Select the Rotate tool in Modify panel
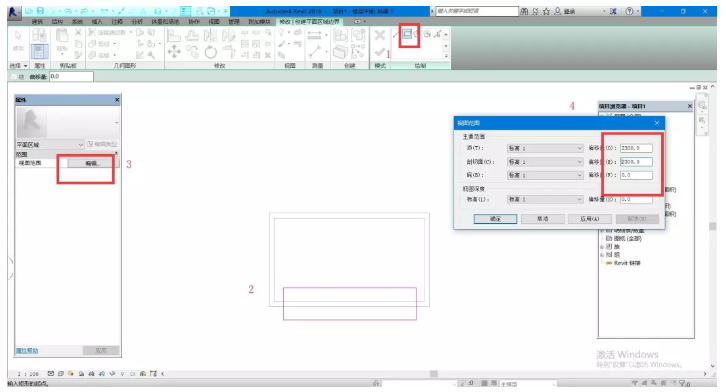Viewport: 726px width, 392px height. point(211,52)
